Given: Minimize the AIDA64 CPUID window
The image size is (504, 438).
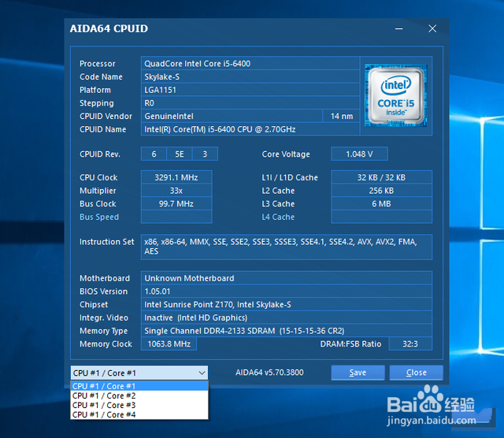Looking at the screenshot, I should pyautogui.click(x=399, y=28).
